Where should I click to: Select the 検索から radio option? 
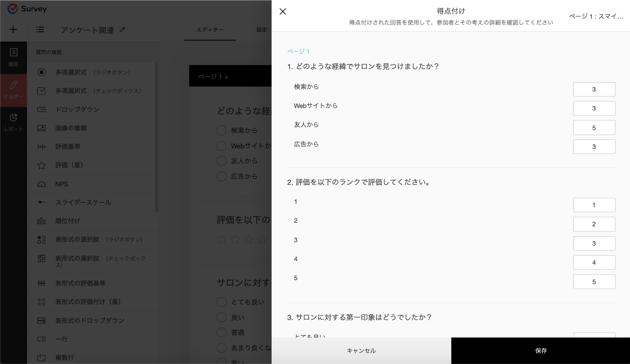coord(222,130)
